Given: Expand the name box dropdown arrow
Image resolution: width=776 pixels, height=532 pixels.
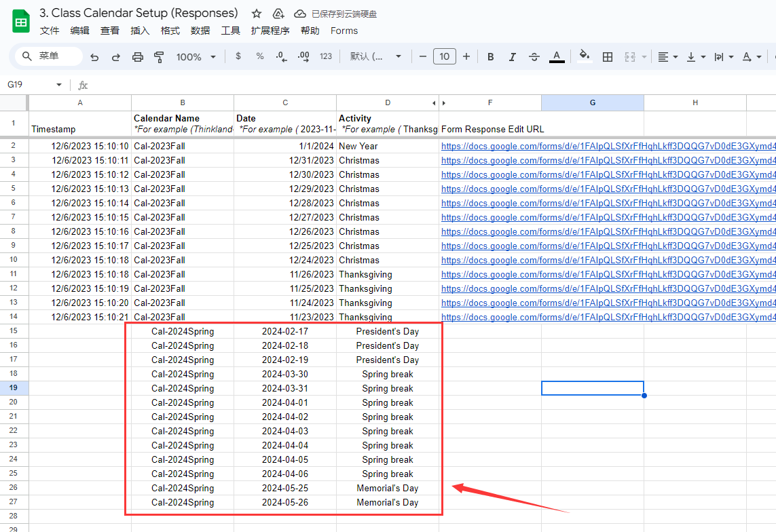Looking at the screenshot, I should tap(59, 85).
